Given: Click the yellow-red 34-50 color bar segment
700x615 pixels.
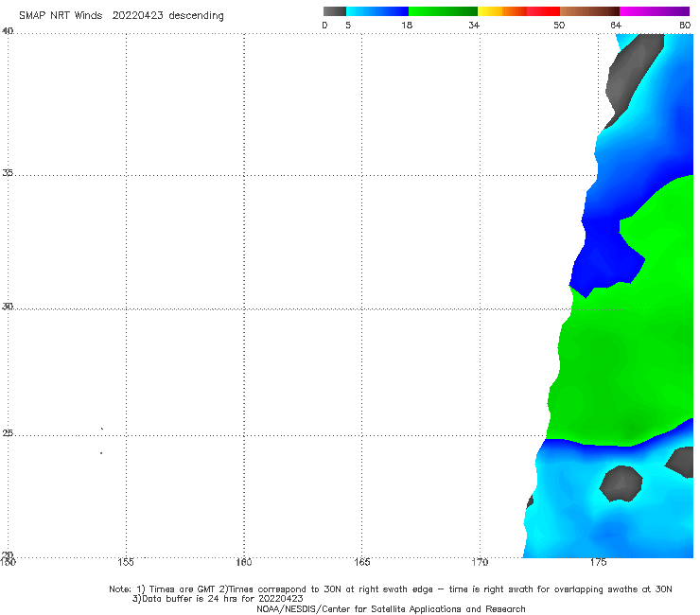Looking at the screenshot, I should tap(518, 11).
